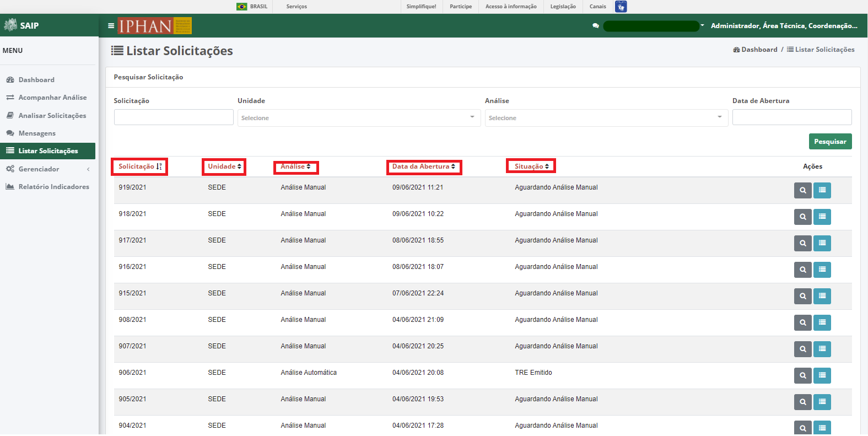View details of solicitação 905/2021 (magnifier)
Viewport: 868px width, 436px height.
[803, 402]
